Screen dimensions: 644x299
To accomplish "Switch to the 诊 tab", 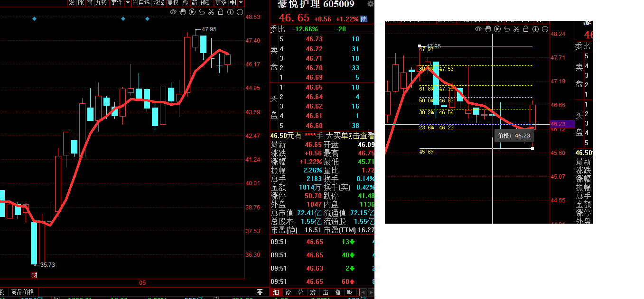I will 288,292.
